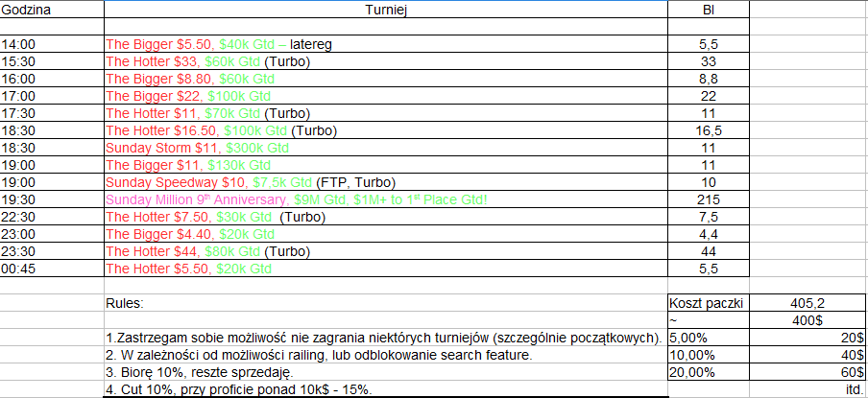Click The Bigger $5.50 $40k Gtd latereg cell
This screenshot has width=868, height=398.
(x=386, y=44)
